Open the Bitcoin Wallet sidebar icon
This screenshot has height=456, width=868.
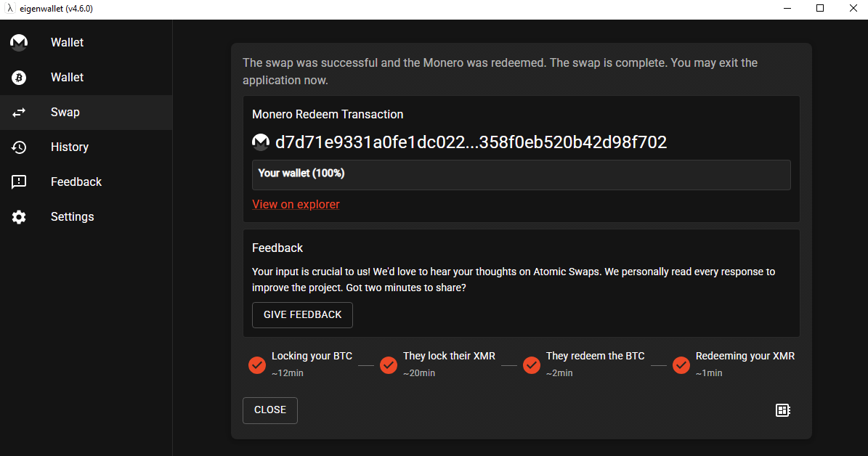tap(19, 78)
